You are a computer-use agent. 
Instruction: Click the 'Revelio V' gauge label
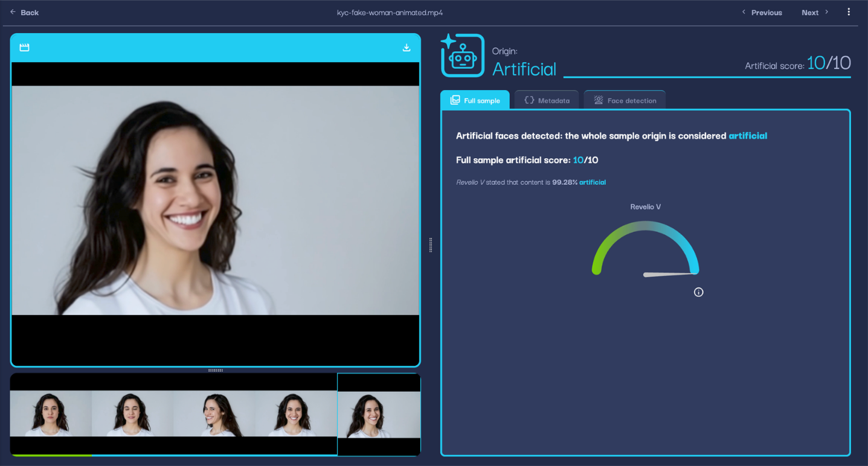point(645,207)
